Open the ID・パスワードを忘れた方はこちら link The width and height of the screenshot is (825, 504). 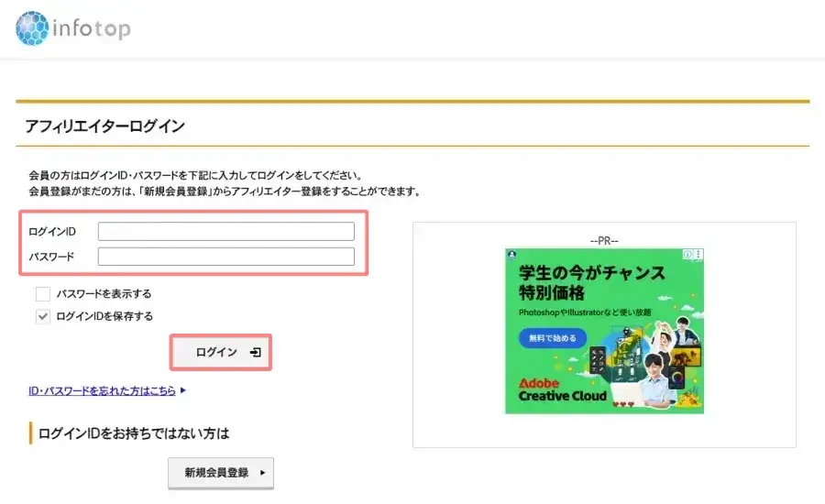tap(103, 390)
